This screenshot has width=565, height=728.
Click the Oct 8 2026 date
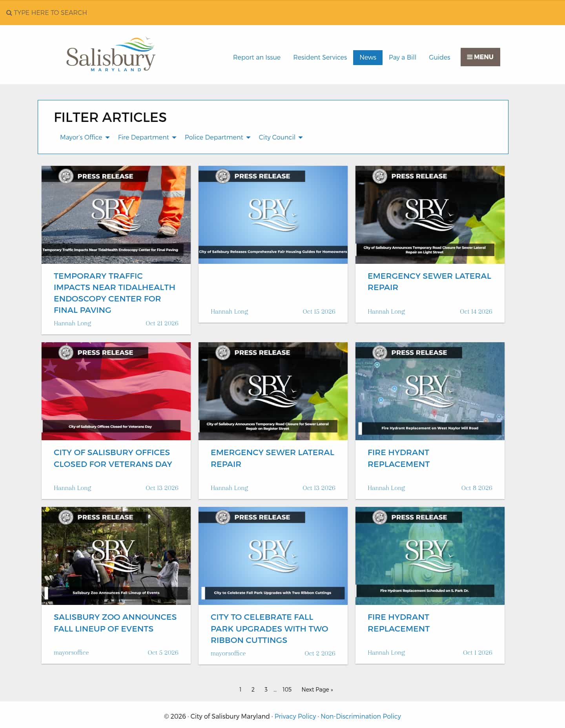tap(477, 488)
